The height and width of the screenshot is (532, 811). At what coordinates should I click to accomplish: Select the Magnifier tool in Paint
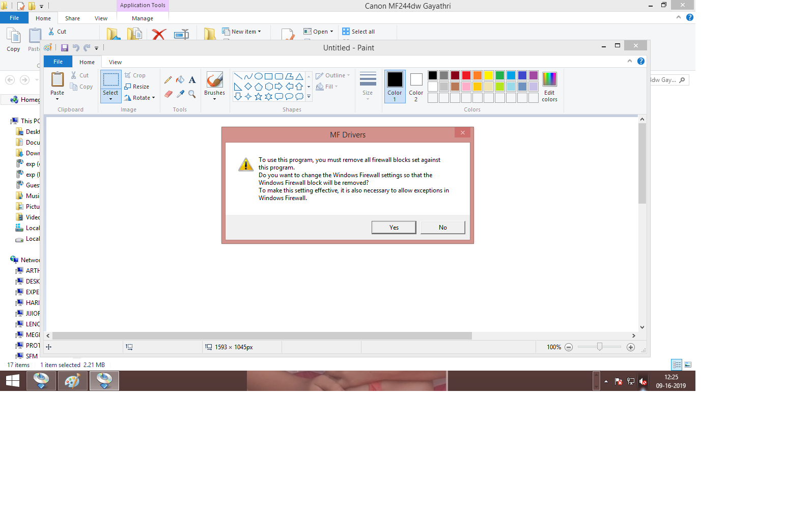(x=192, y=94)
